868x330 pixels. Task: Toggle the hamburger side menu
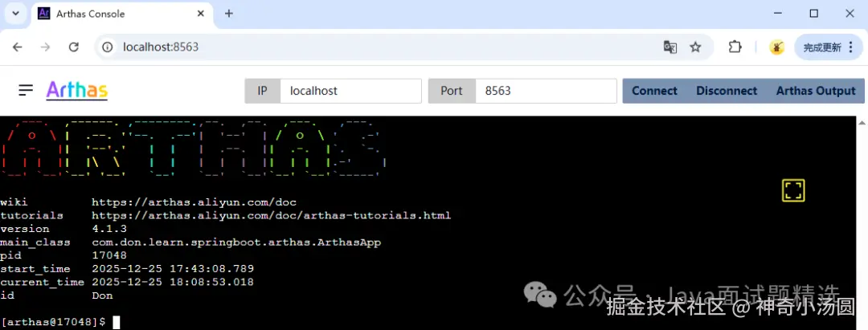(x=26, y=90)
